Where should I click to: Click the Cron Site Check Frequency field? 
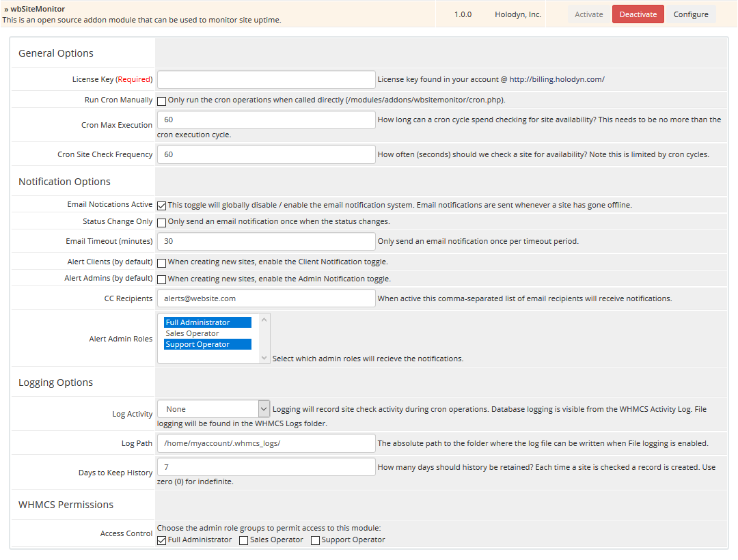[266, 154]
